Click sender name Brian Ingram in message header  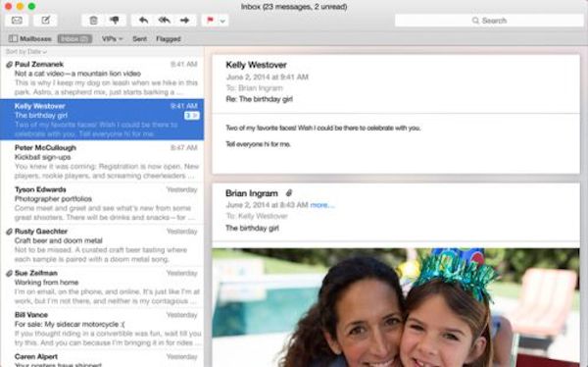click(x=252, y=193)
